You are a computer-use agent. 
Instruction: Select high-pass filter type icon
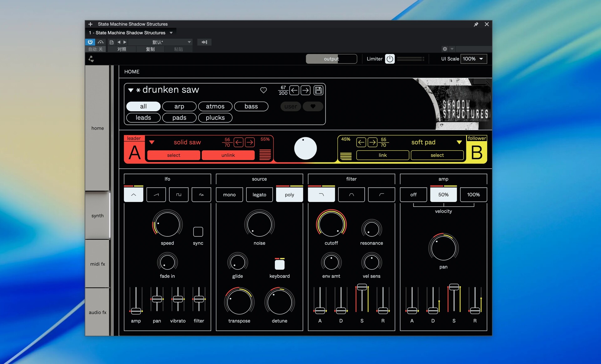point(382,195)
